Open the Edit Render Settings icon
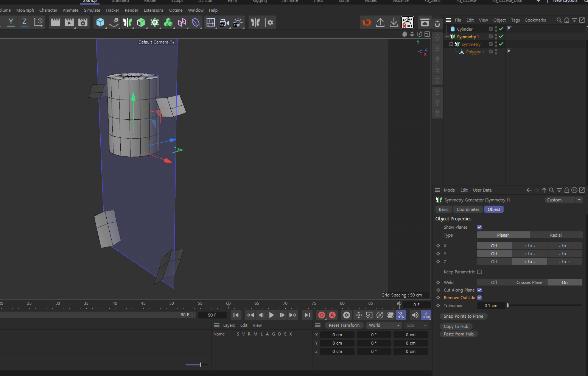 click(83, 22)
